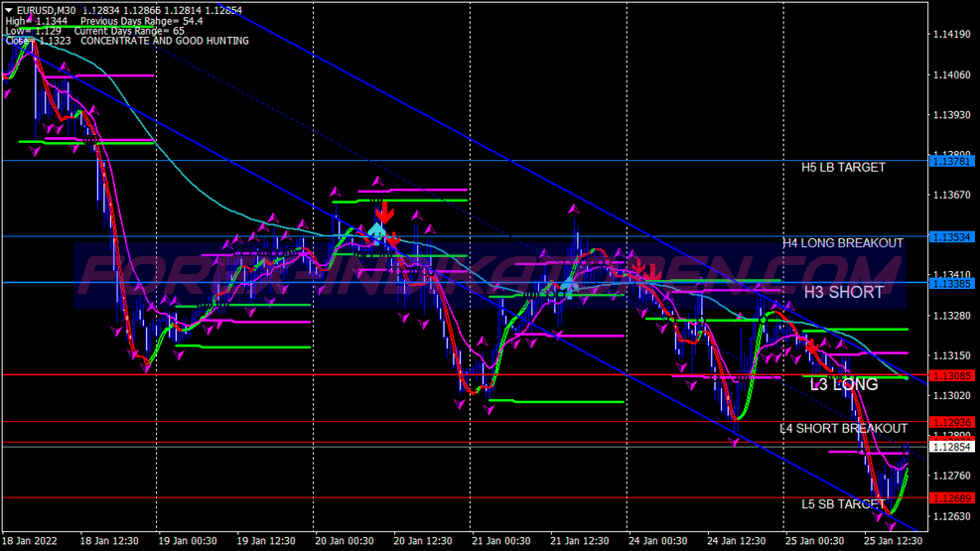The height and width of the screenshot is (551, 980).
Task: Select the blue 1.13781 price tag
Action: click(x=951, y=161)
